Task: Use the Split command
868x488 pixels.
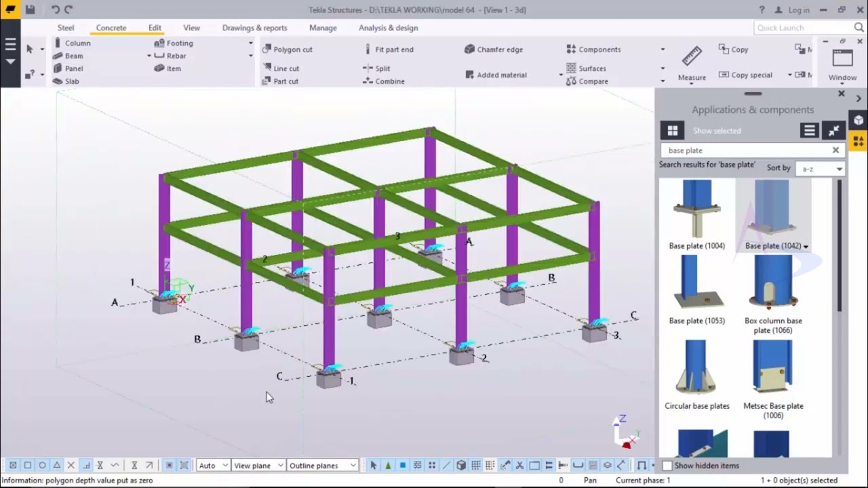Action: [377, 68]
